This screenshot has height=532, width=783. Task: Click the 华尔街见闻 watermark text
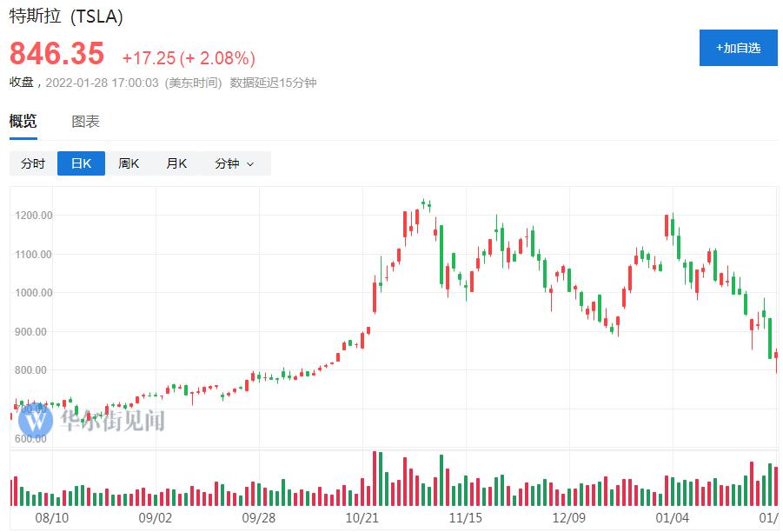(x=111, y=421)
